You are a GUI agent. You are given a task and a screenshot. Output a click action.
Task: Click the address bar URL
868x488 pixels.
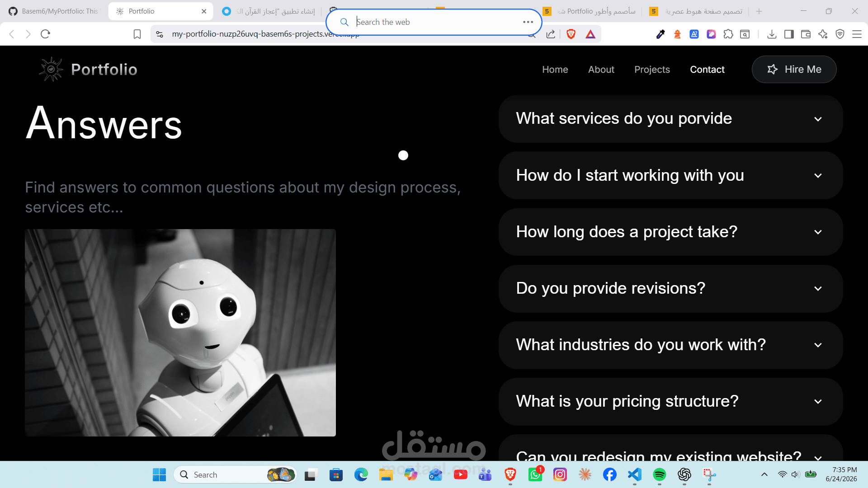[265, 34]
